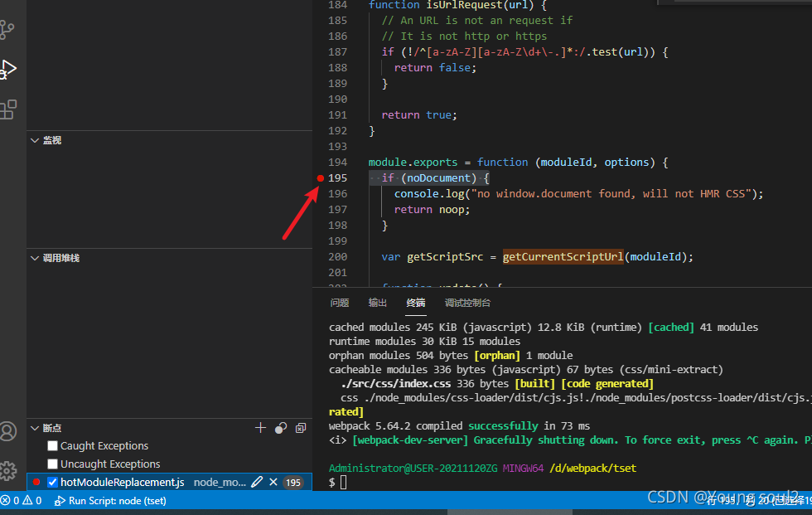Click 'webpack 5.64.2 compiled' terminal line

(x=459, y=426)
